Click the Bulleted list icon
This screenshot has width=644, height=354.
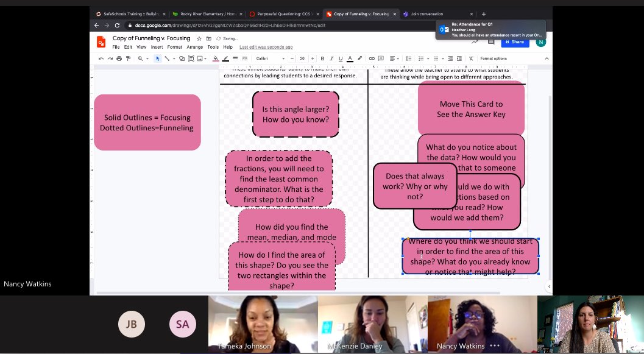click(436, 58)
